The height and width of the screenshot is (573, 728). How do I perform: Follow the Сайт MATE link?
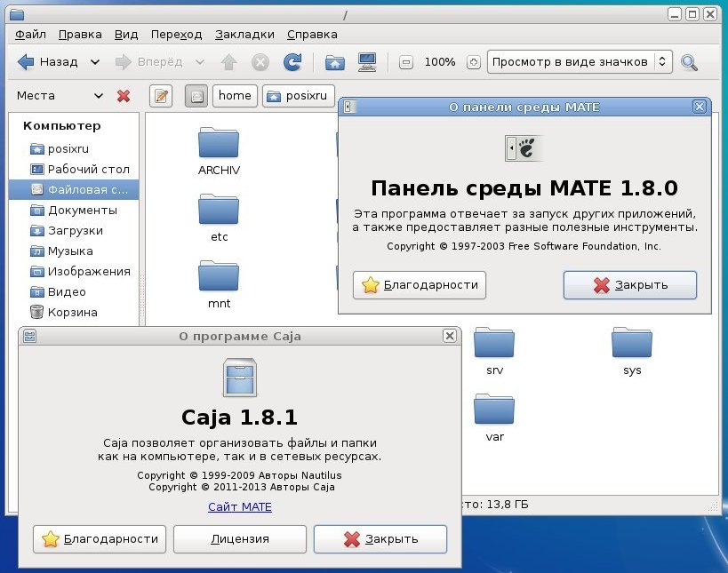(240, 506)
